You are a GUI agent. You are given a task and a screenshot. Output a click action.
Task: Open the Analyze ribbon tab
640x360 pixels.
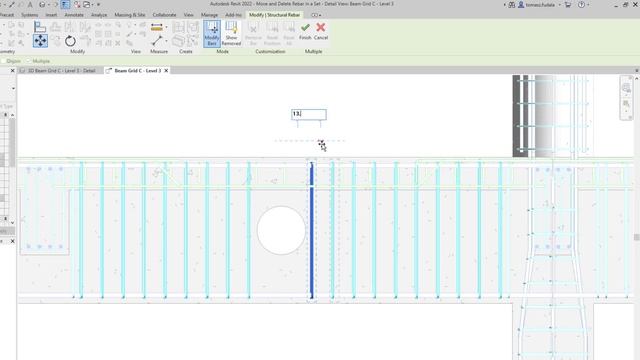99,15
